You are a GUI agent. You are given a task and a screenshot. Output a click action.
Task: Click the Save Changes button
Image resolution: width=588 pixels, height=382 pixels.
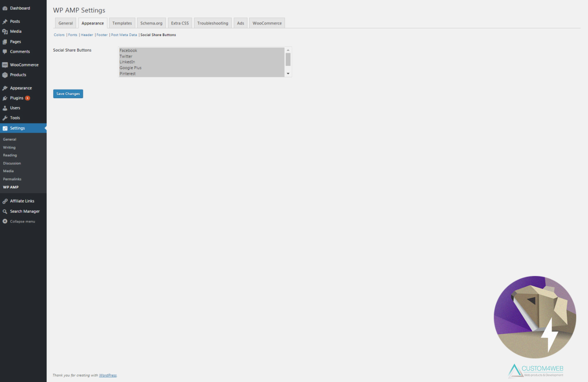[68, 94]
